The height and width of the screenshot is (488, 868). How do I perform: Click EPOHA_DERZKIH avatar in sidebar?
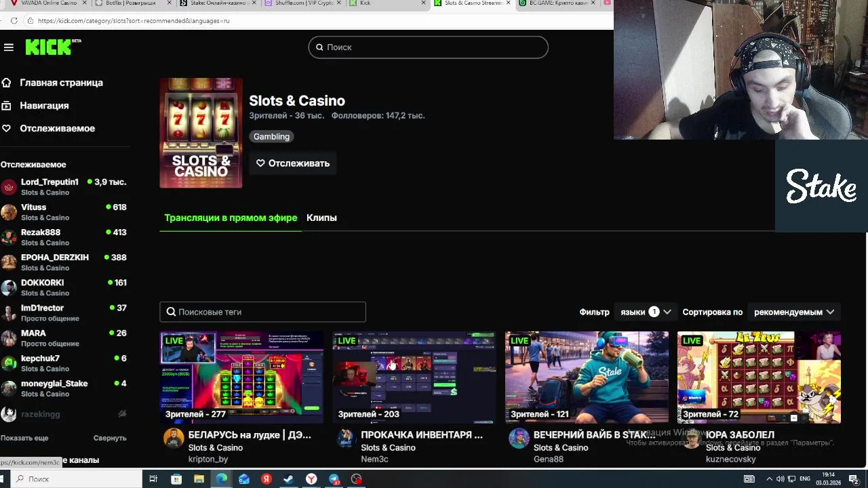[x=9, y=262]
